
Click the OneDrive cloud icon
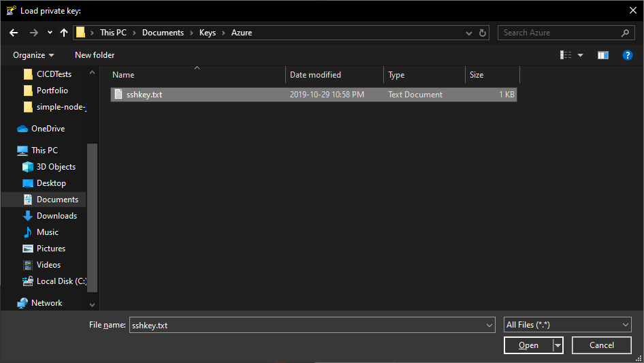(22, 129)
